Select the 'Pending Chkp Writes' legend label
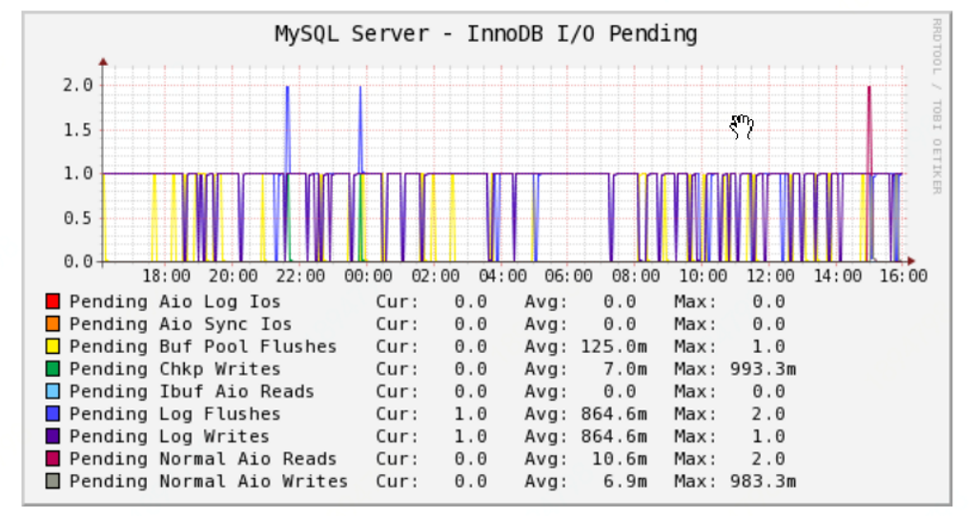 point(175,369)
